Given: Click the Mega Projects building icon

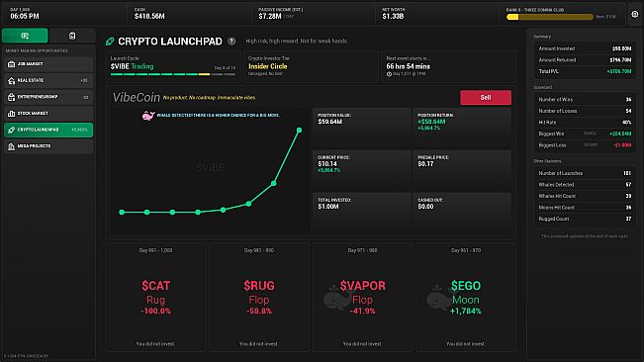Looking at the screenshot, I should point(12,146).
